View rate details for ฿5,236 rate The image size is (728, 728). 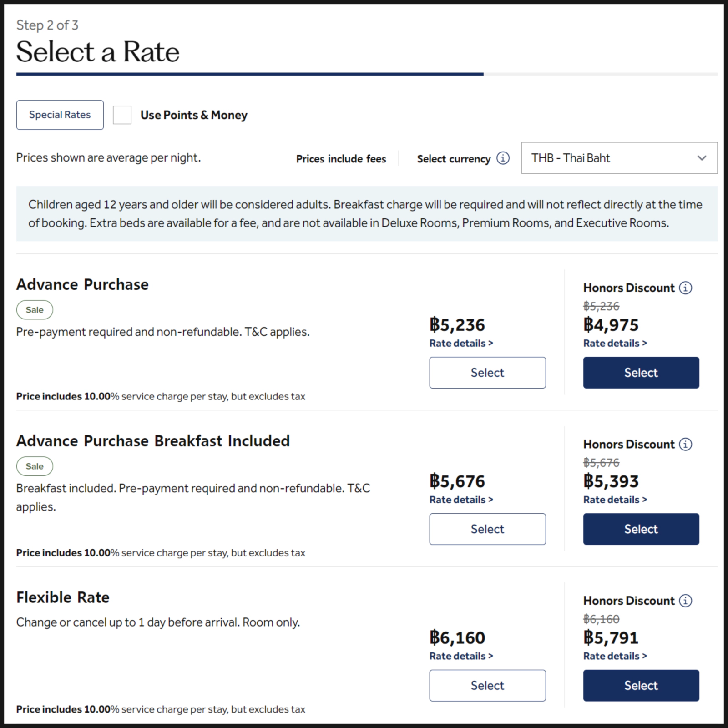[461, 344]
